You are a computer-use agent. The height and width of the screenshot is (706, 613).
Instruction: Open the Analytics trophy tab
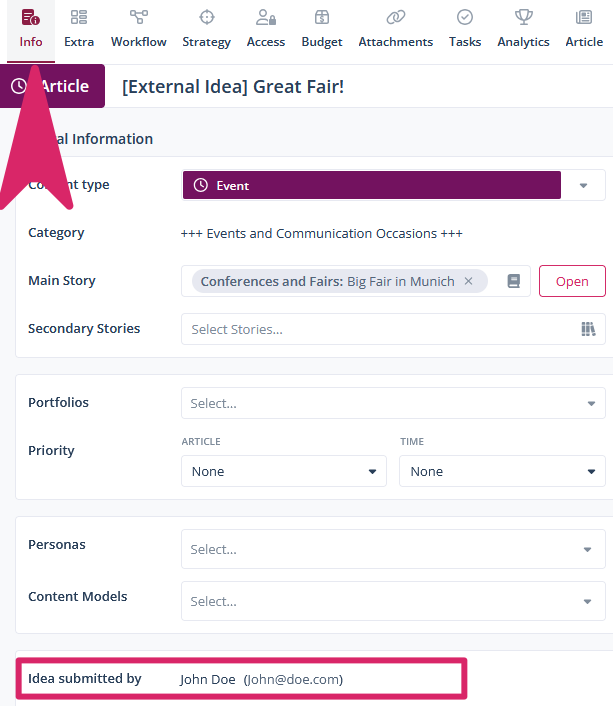pyautogui.click(x=523, y=18)
